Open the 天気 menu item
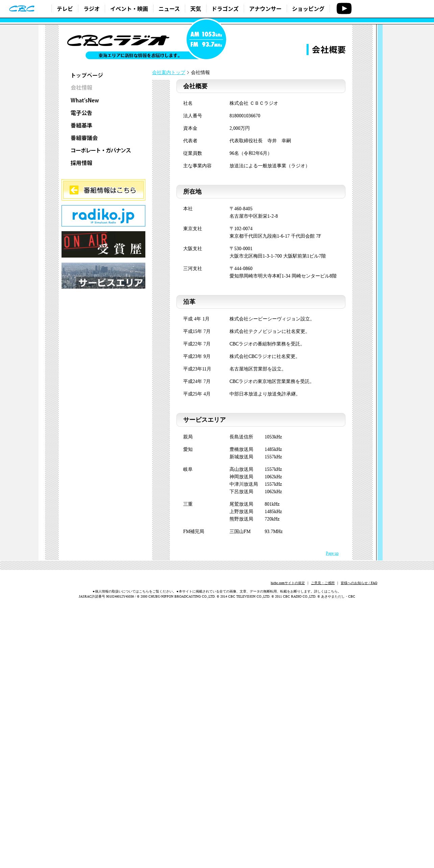Viewport: 434px width, 868px height. click(x=196, y=9)
